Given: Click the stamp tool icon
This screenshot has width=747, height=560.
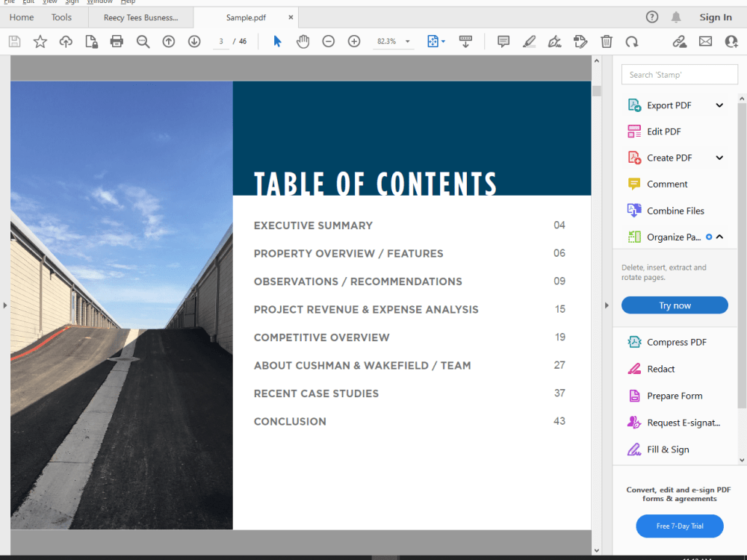Looking at the screenshot, I should [x=580, y=41].
